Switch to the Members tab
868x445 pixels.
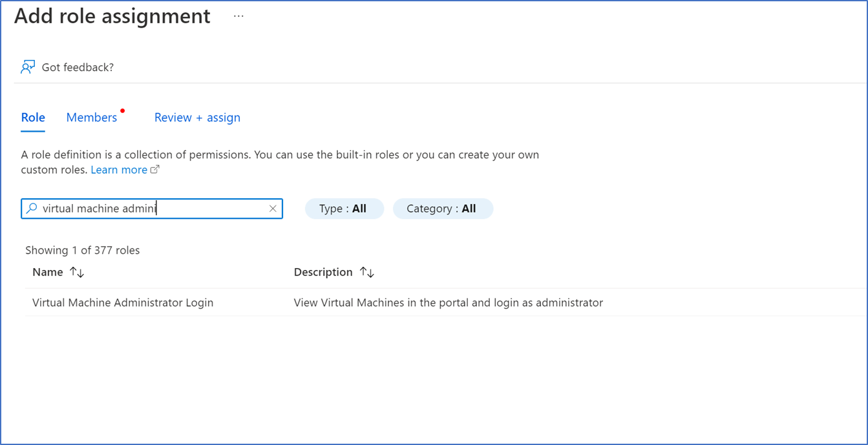point(92,118)
